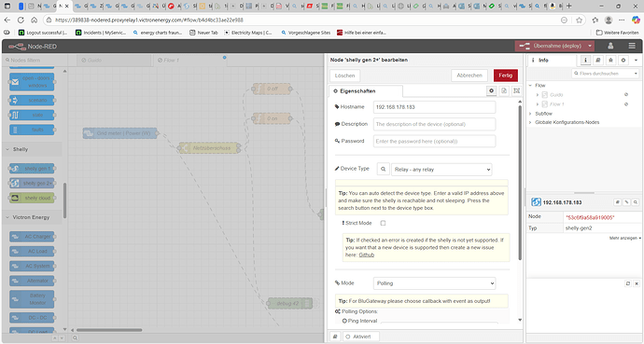
Task: Click the Hostname input field
Action: 434,107
